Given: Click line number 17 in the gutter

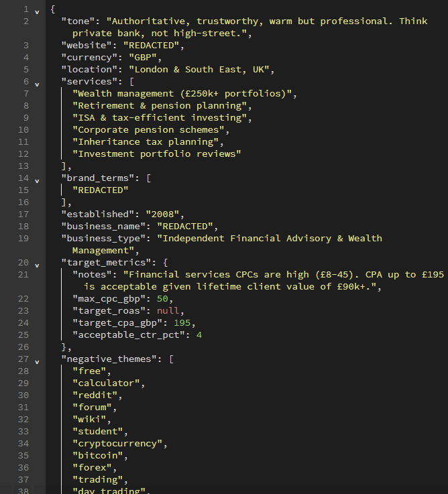Looking at the screenshot, I should pyautogui.click(x=23, y=214).
